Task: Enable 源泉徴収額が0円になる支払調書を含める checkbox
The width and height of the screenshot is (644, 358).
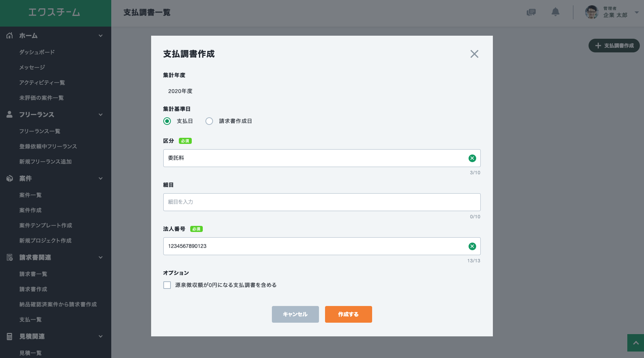Action: (x=167, y=285)
